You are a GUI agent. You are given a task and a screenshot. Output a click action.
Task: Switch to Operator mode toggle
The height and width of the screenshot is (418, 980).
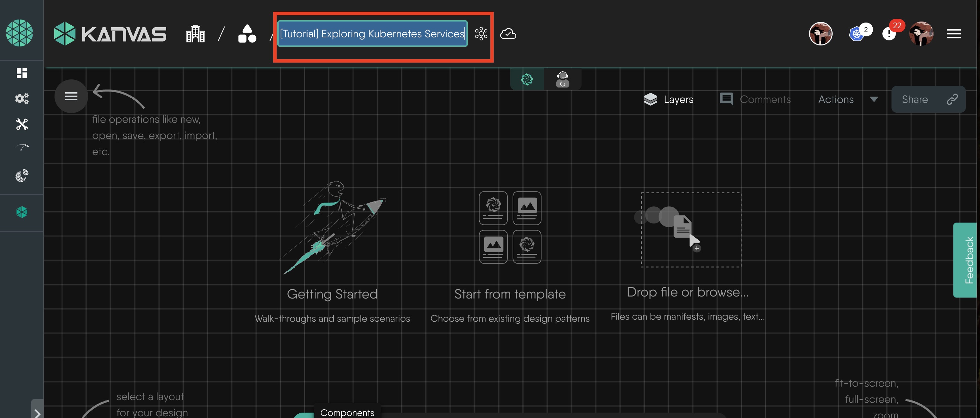point(562,79)
